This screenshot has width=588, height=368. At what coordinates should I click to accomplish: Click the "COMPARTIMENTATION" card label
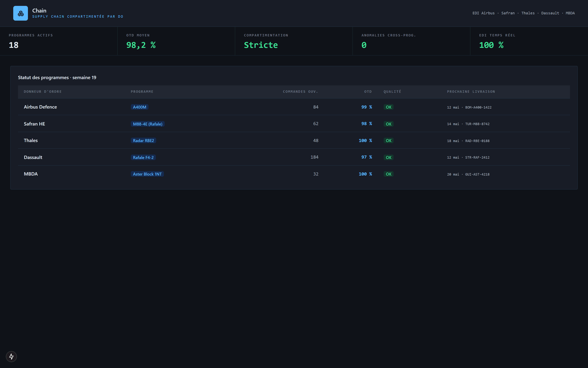point(266,35)
